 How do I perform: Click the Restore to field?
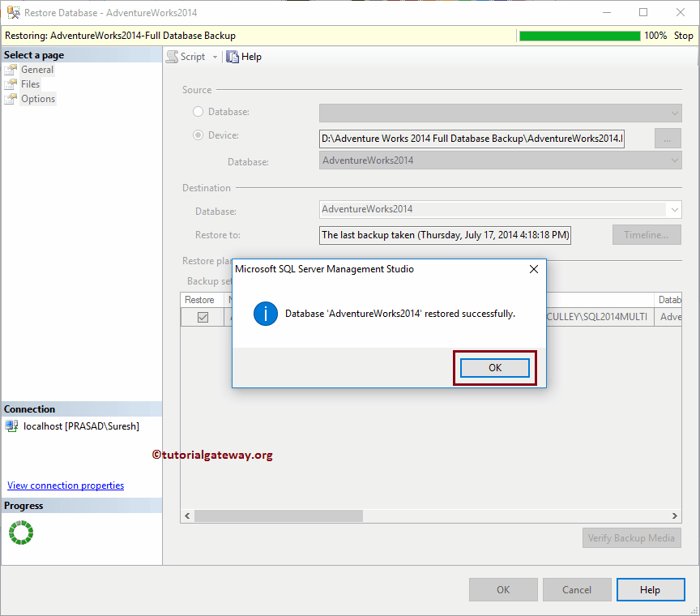click(x=445, y=235)
